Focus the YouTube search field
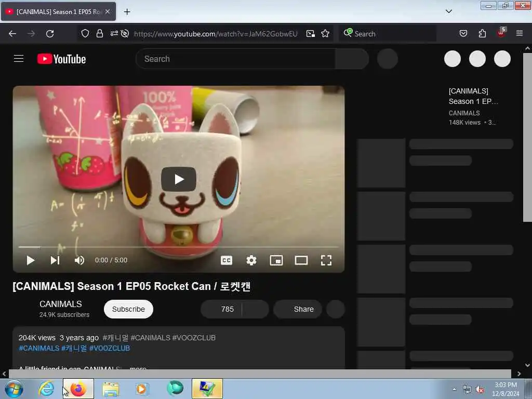This screenshot has width=532, height=399. point(235,59)
